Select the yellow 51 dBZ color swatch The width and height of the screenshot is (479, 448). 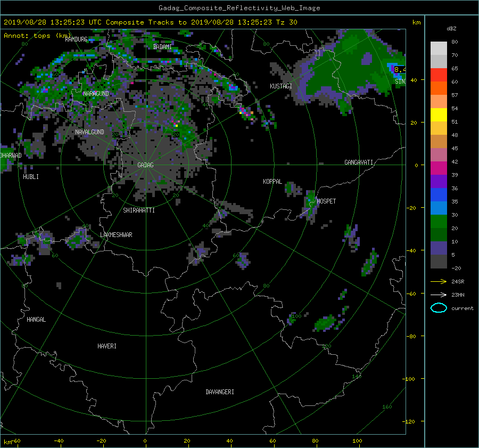(439, 115)
